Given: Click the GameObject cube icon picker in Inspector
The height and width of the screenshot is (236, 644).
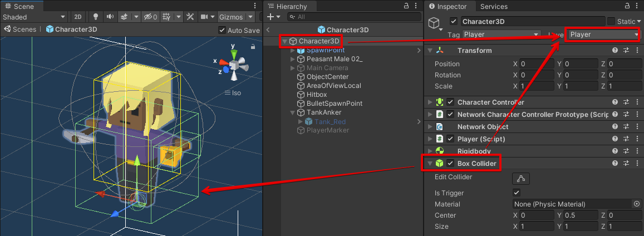Looking at the screenshot, I should coord(435,24).
